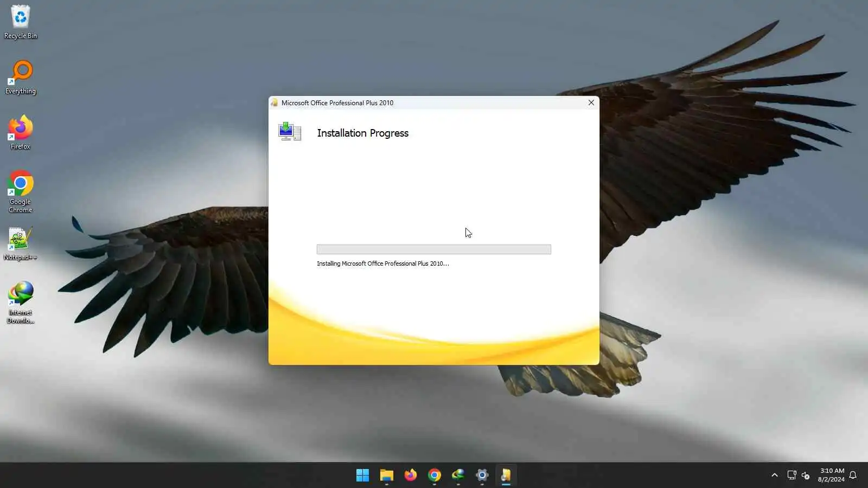Select the Notepad++ desktop shortcut
This screenshot has width=868, height=488.
[21, 244]
